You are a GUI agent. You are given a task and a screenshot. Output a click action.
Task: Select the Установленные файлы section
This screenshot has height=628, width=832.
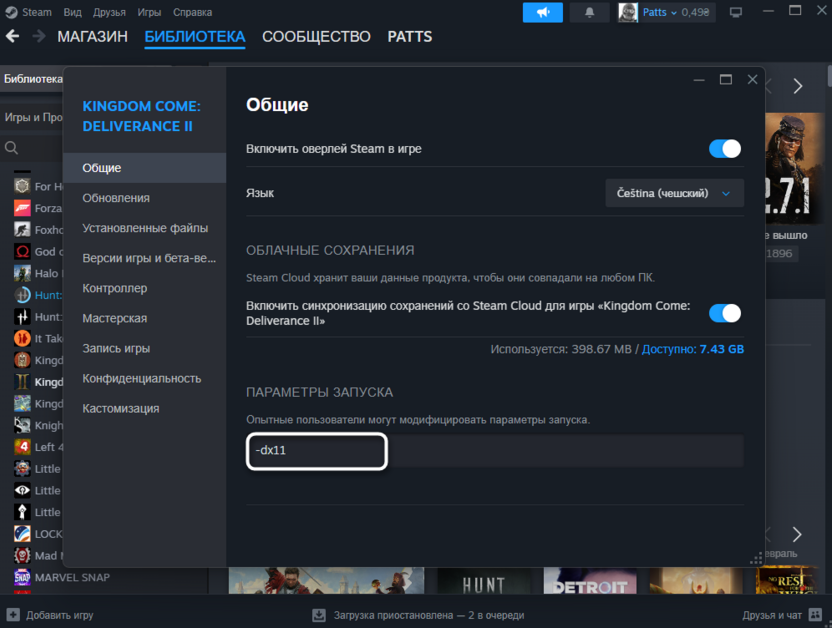click(x=144, y=228)
